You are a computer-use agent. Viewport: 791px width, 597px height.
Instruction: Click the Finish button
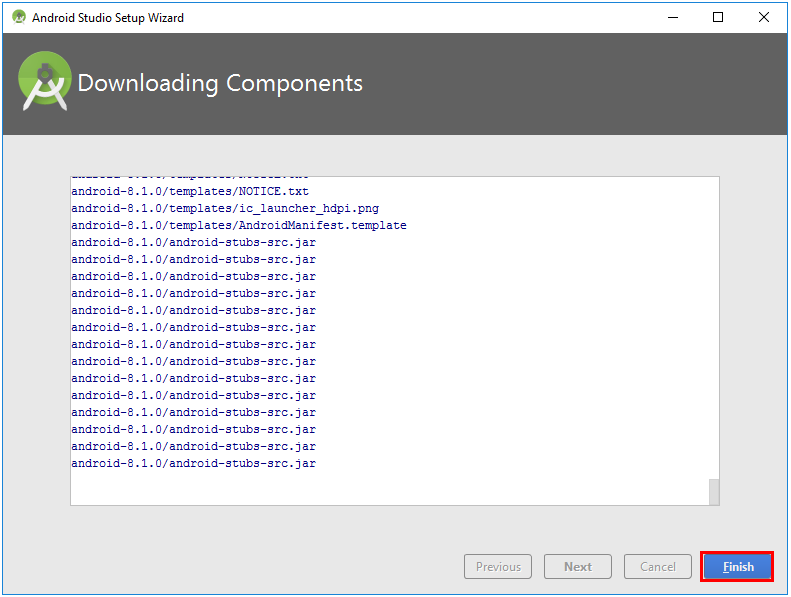(x=737, y=566)
